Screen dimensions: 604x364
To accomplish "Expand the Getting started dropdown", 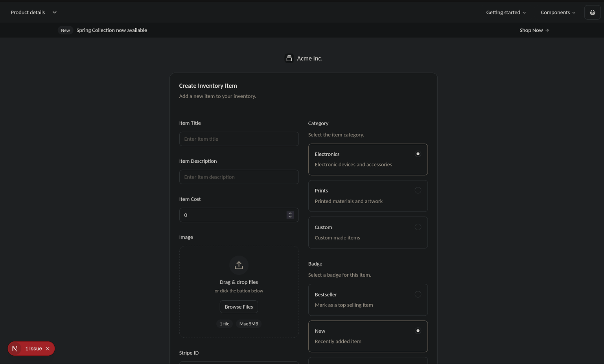I will coord(506,12).
